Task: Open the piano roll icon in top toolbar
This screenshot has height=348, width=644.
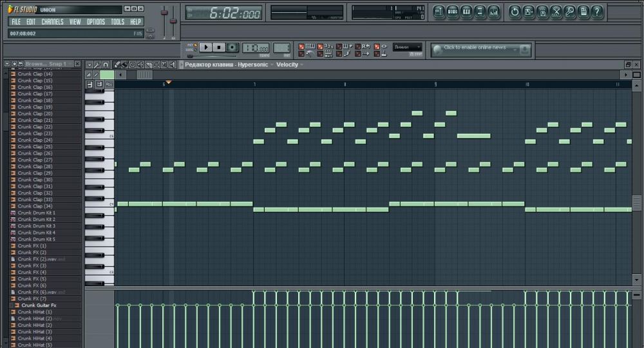Action: [x=466, y=12]
